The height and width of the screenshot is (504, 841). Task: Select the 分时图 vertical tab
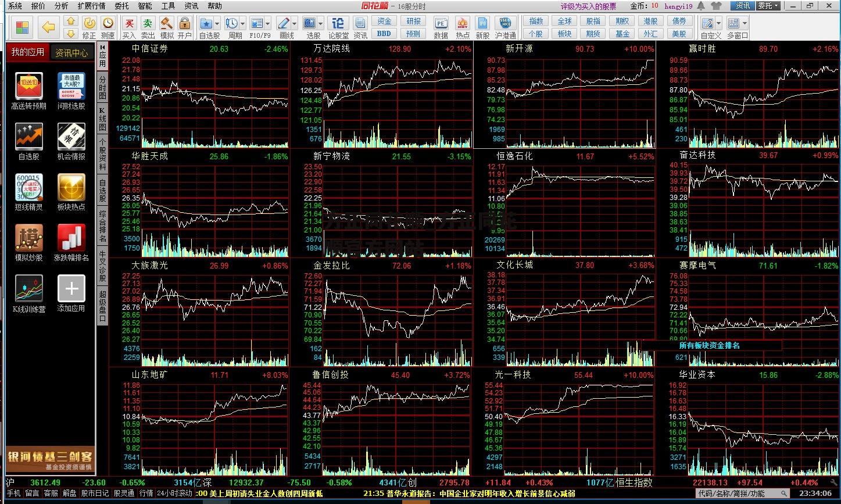(x=102, y=87)
